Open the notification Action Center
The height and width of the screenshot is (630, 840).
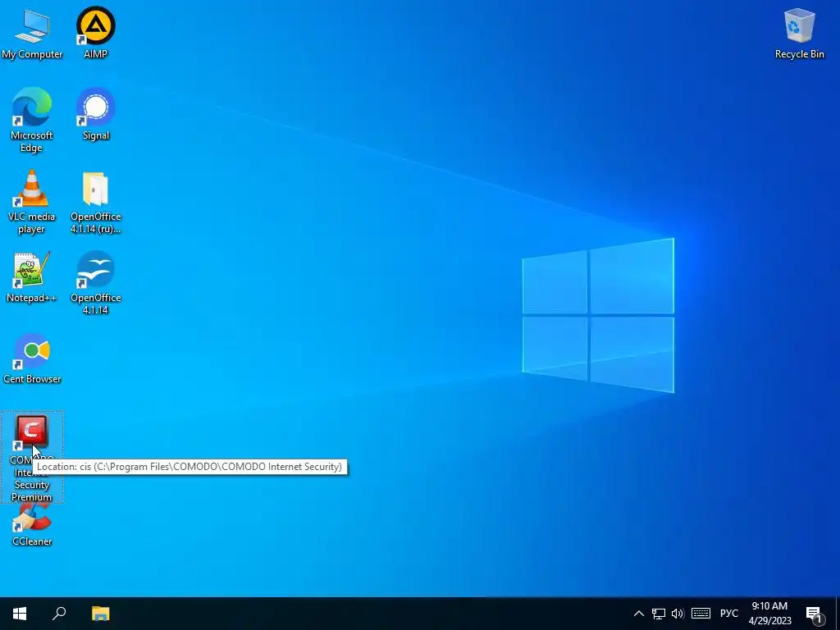[x=815, y=614]
